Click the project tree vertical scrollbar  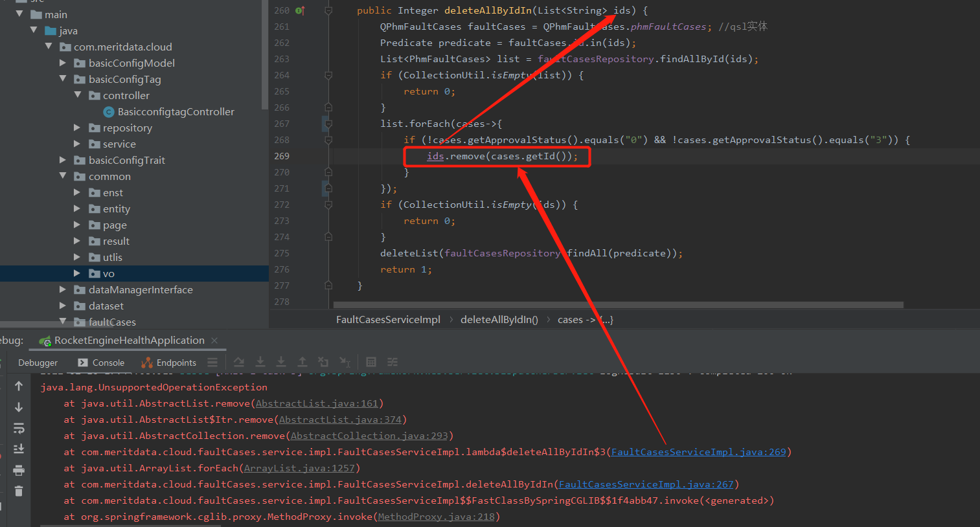264,55
